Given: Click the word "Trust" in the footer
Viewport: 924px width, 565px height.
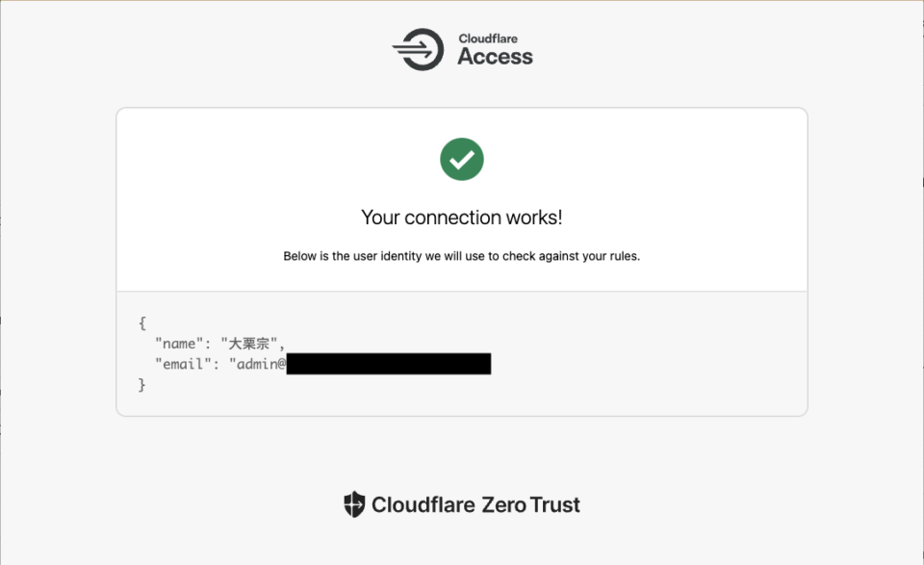Looking at the screenshot, I should click(x=554, y=505).
